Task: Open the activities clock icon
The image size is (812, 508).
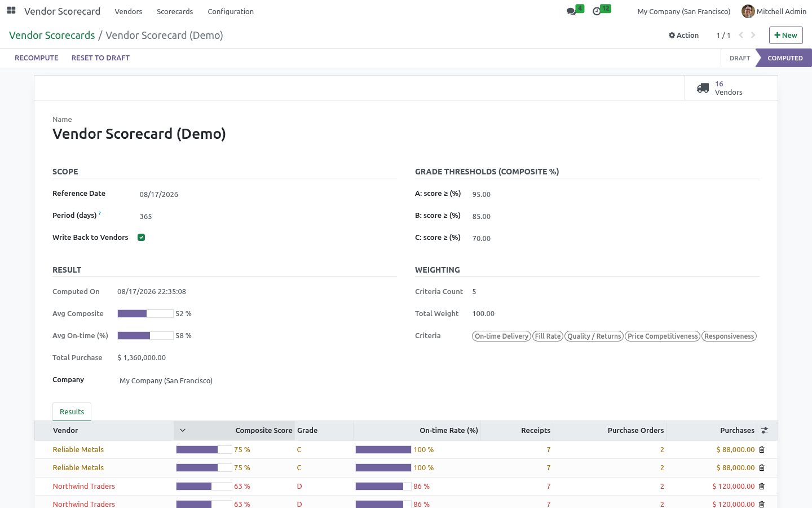Action: pyautogui.click(x=597, y=11)
